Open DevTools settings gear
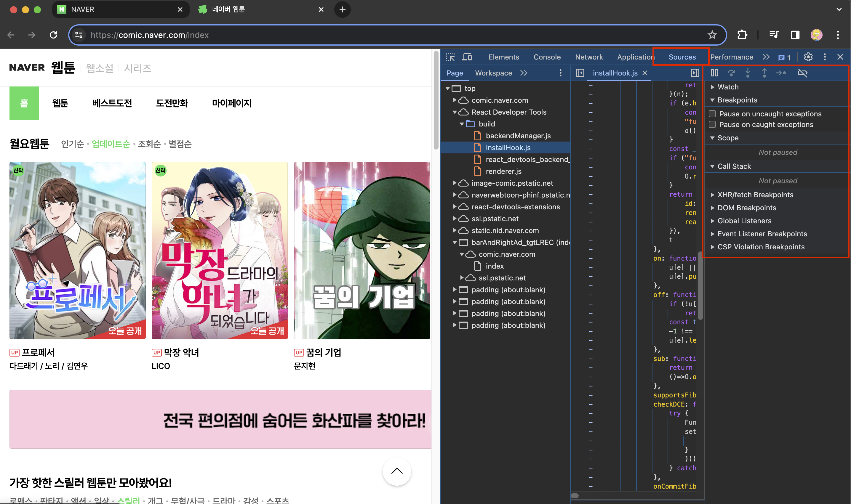Screen dimensions: 851x504 pyautogui.click(x=808, y=57)
